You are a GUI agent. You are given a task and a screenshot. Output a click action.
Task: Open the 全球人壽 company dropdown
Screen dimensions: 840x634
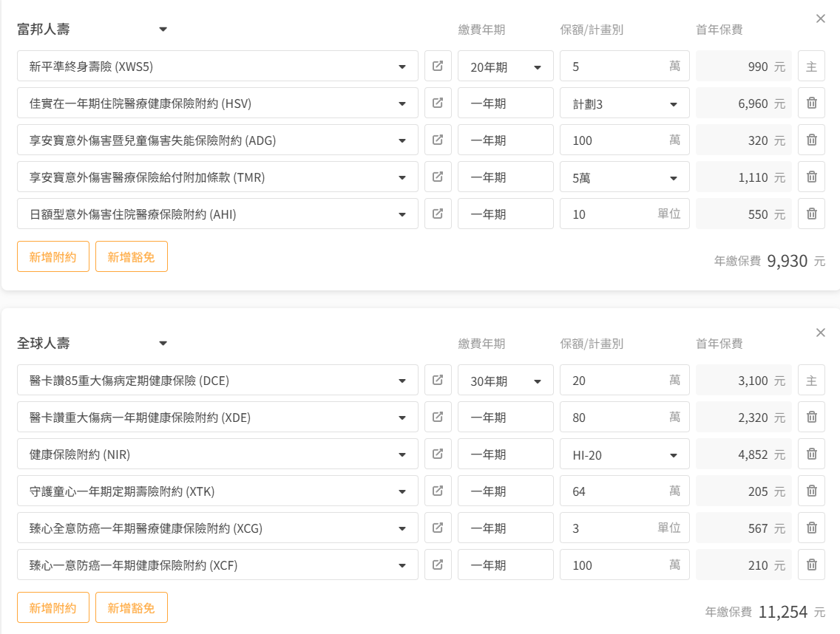coord(163,344)
